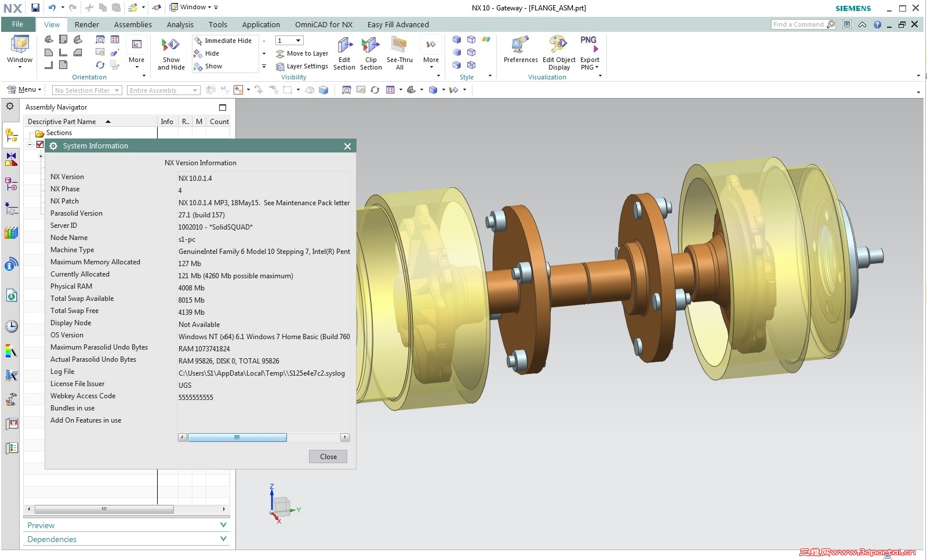Image resolution: width=927 pixels, height=560 pixels.
Task: Switch to the Assemblies tab
Action: point(133,24)
